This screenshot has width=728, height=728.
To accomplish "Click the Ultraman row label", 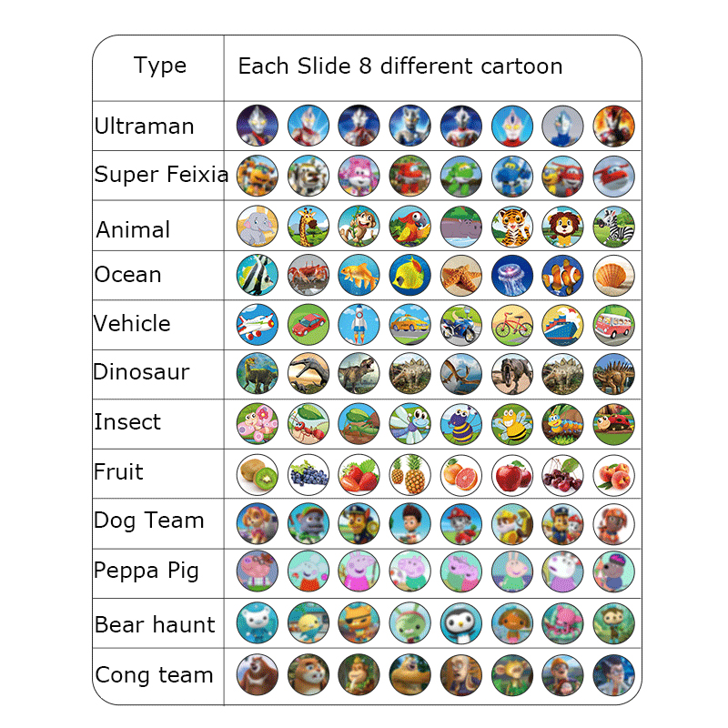I will pos(145,126).
